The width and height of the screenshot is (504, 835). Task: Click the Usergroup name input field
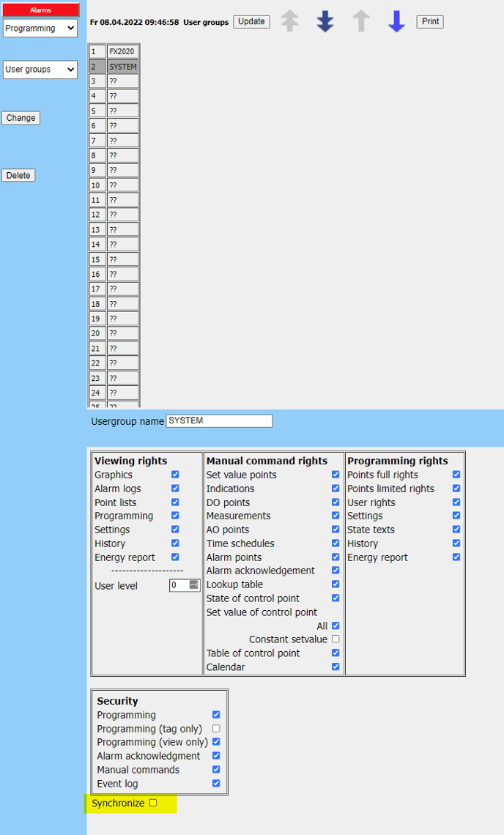(x=219, y=420)
